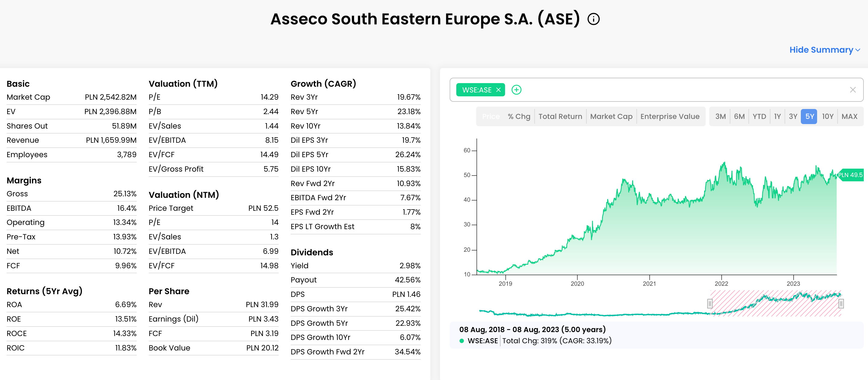The width and height of the screenshot is (868, 380).
Task: Display Enterprise Value on chart
Action: [x=670, y=117]
